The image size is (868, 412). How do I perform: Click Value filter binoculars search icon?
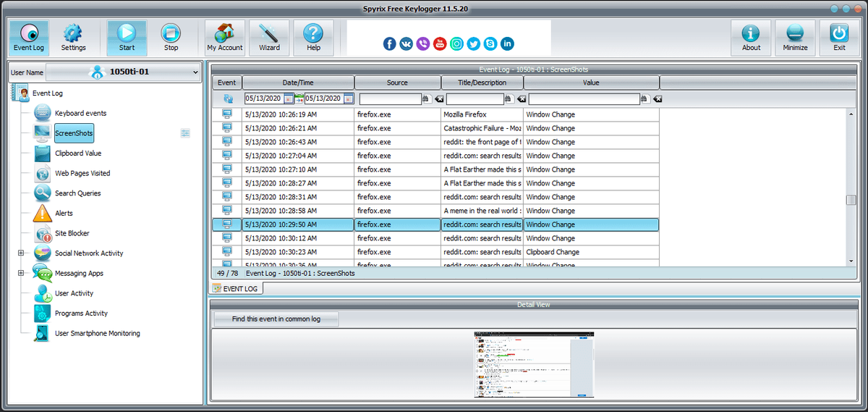[x=644, y=99]
